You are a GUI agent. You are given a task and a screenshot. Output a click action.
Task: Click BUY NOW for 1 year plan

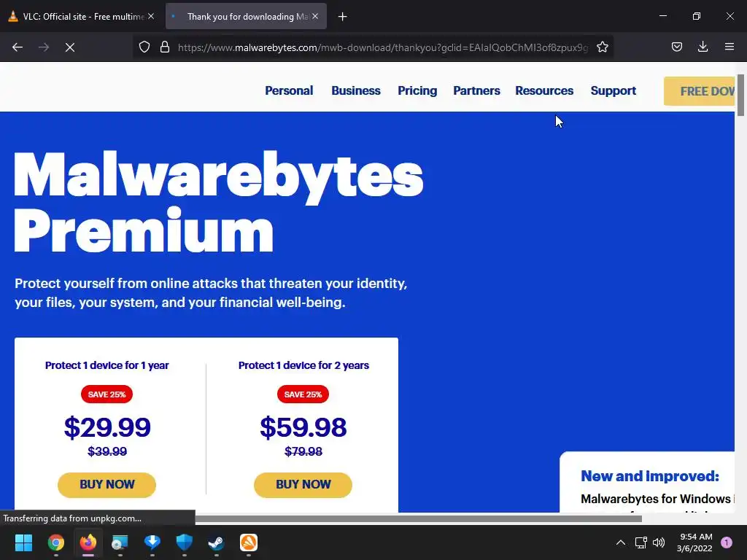click(107, 485)
